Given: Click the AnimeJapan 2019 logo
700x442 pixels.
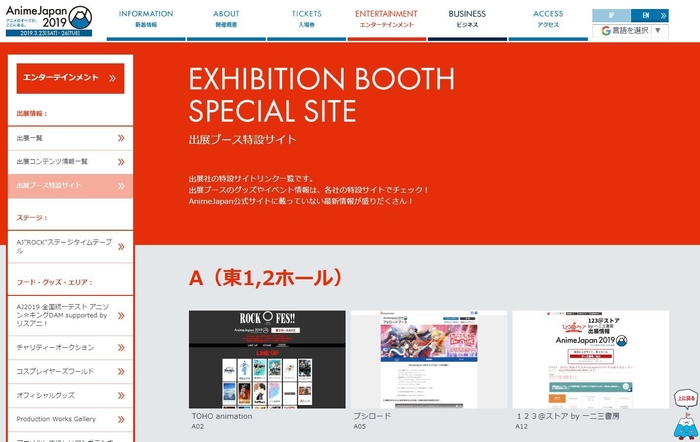Looking at the screenshot, I should (x=49, y=21).
